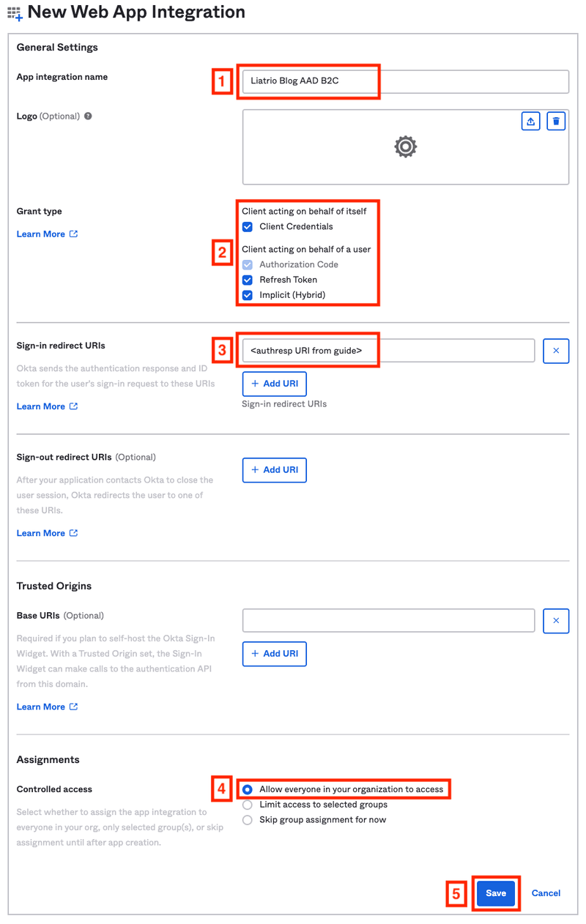
Task: Select Limit access to selected groups
Action: click(x=248, y=804)
